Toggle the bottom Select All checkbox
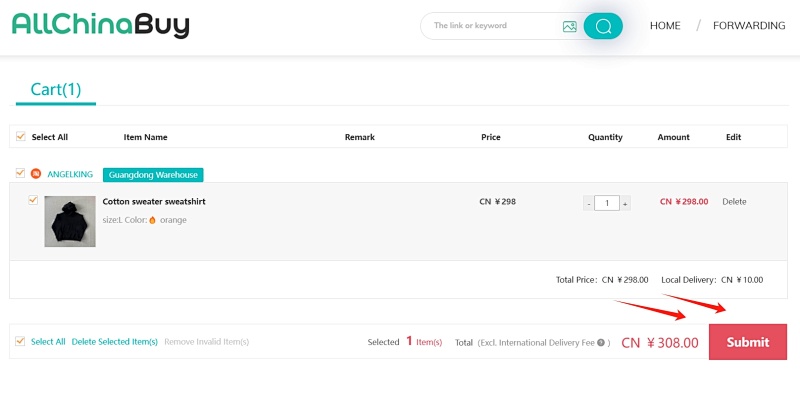Screen dimensions: 800x405 20,341
